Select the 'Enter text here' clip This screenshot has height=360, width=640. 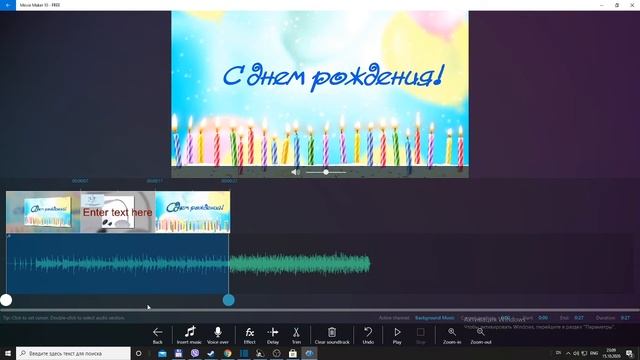pyautogui.click(x=118, y=212)
